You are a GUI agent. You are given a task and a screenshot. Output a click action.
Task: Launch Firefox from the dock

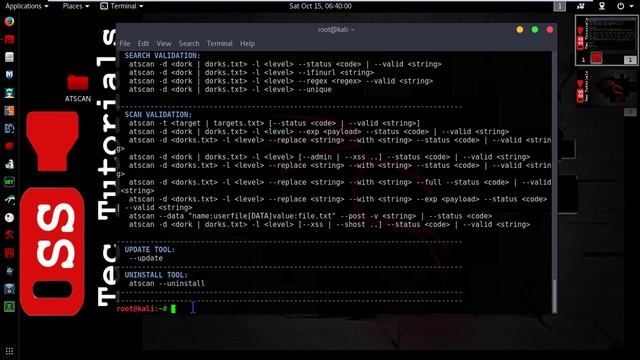[9, 21]
